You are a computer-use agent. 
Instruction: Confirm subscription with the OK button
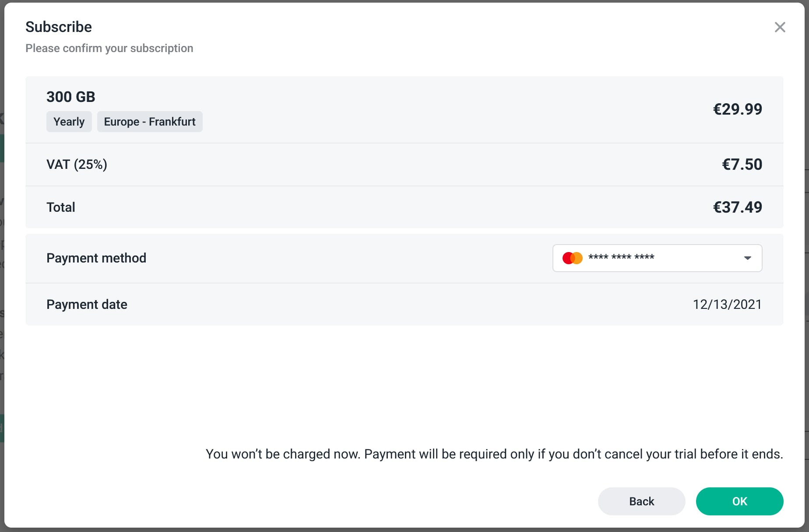pos(739,501)
